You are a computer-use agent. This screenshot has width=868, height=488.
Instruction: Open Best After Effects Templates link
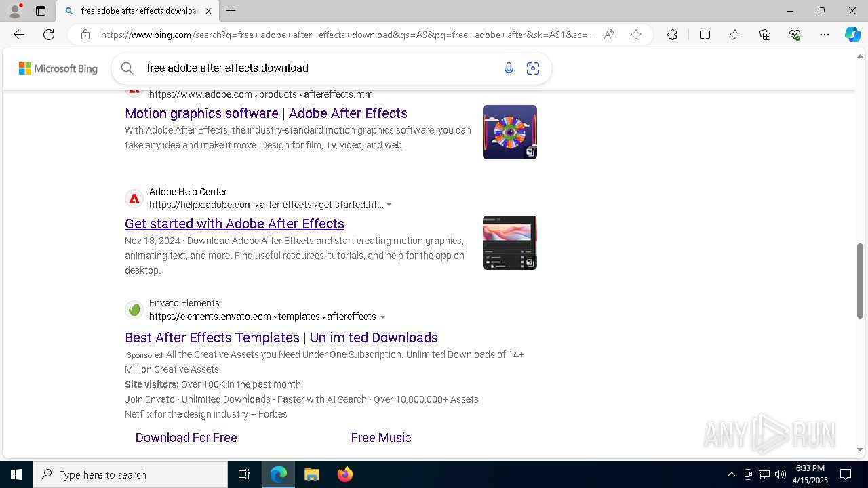pyautogui.click(x=281, y=338)
